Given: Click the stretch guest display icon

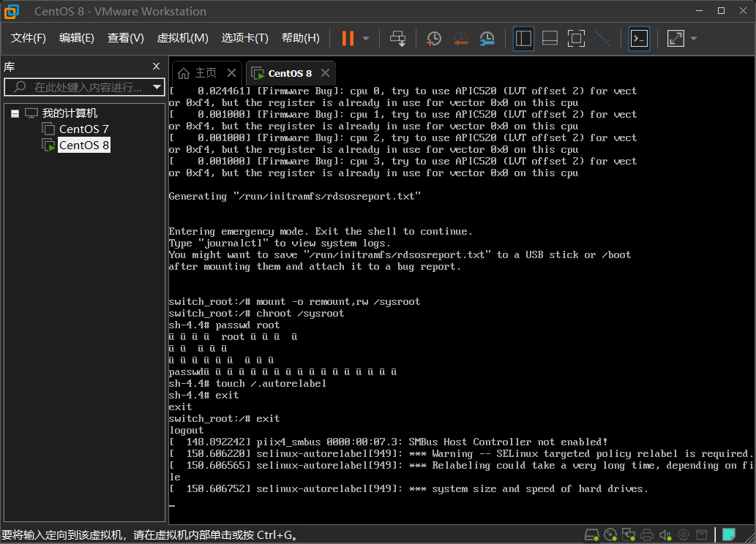Looking at the screenshot, I should point(675,39).
